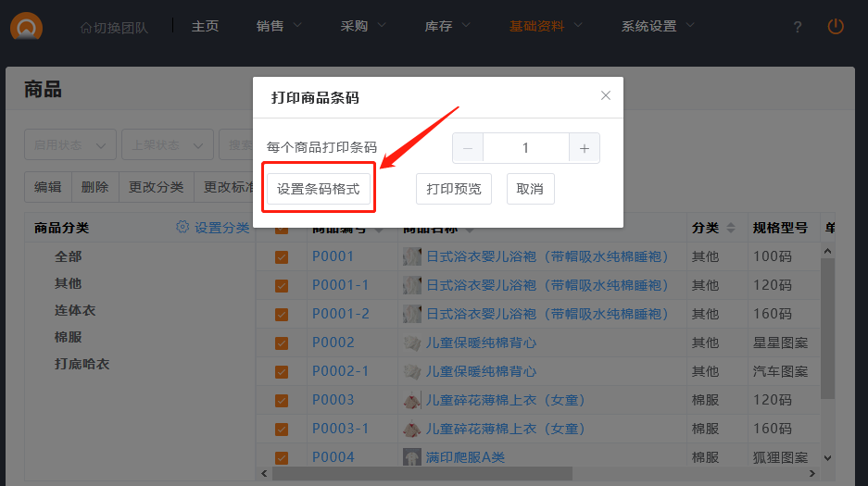This screenshot has height=486, width=868.
Task: Uncheck the checkbox for product P0001
Action: 282,256
